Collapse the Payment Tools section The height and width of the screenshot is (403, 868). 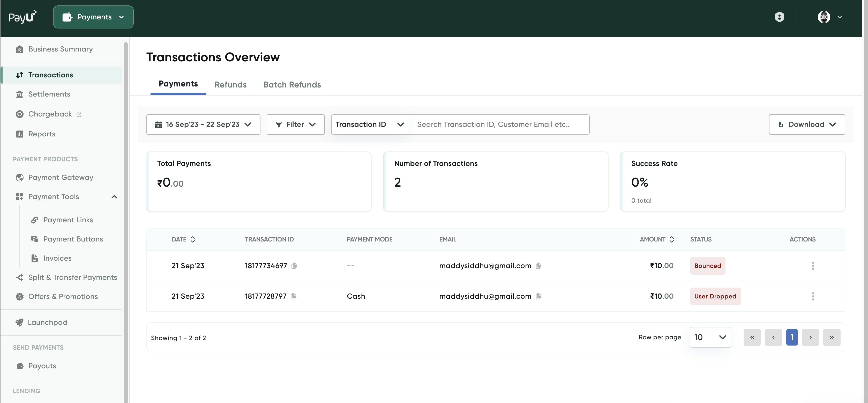click(x=114, y=197)
